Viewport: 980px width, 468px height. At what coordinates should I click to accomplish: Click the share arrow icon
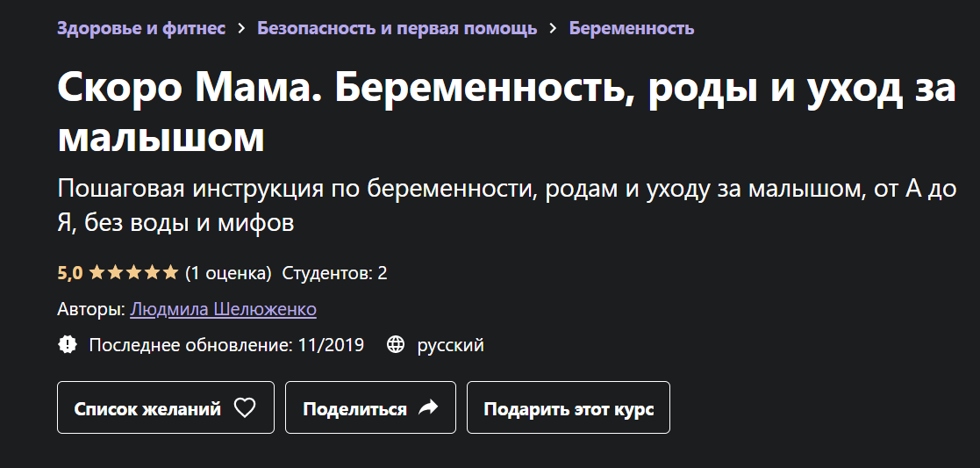pyautogui.click(x=428, y=408)
